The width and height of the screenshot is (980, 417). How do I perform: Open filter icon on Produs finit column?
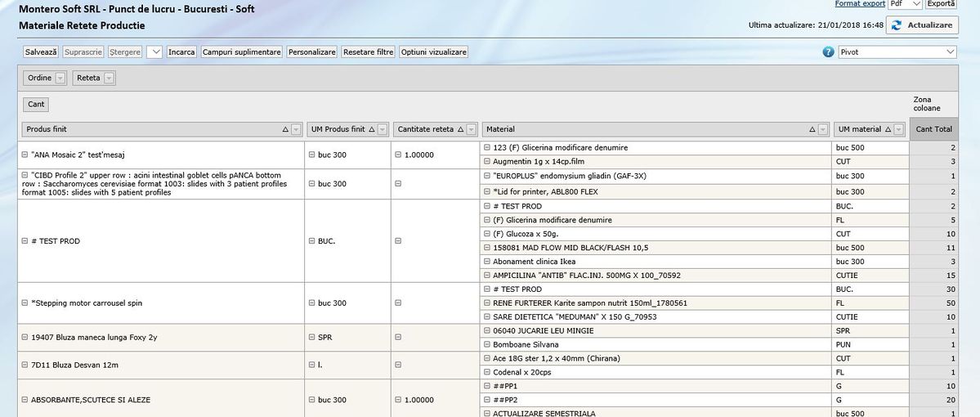[x=296, y=129]
